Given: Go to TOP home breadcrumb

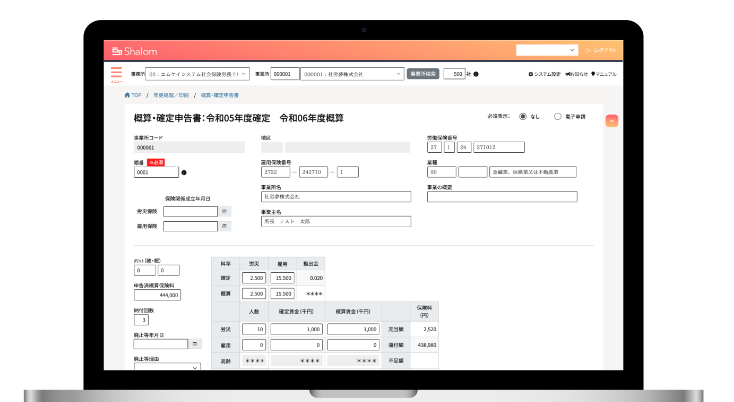Looking at the screenshot, I should (x=133, y=95).
